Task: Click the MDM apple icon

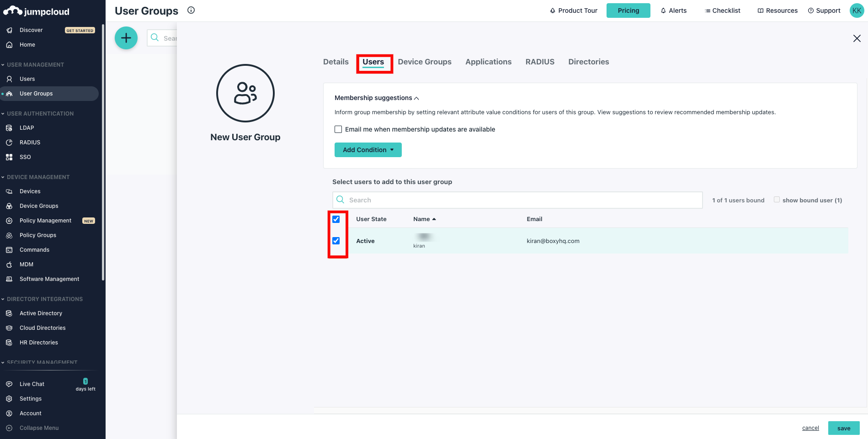Action: coord(9,264)
